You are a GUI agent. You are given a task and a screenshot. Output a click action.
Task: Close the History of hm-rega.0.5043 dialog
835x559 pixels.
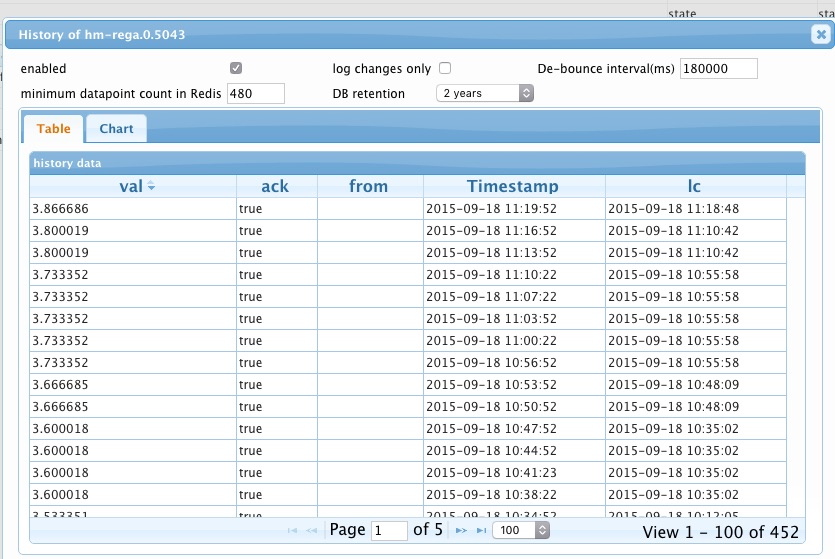click(x=821, y=35)
